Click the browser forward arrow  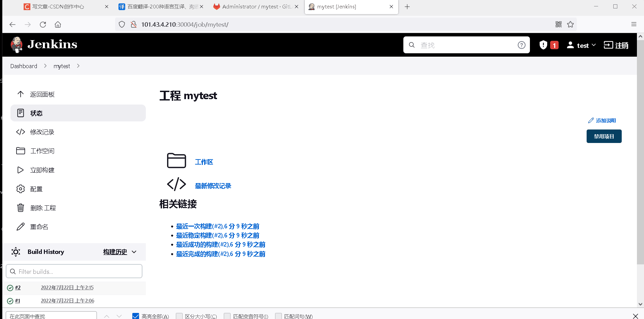point(28,24)
